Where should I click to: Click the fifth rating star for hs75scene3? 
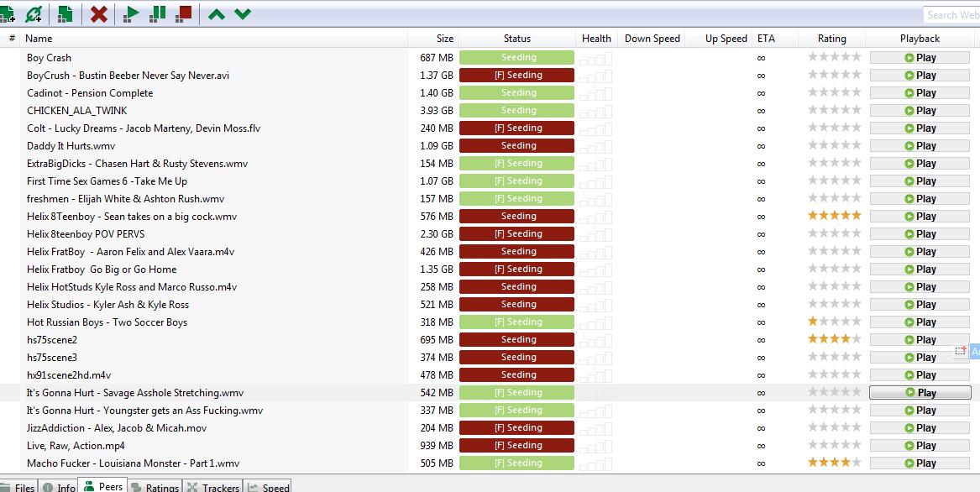[856, 358]
